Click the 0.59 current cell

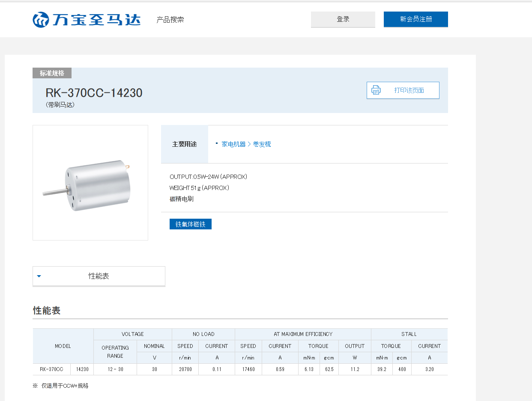pyautogui.click(x=280, y=369)
